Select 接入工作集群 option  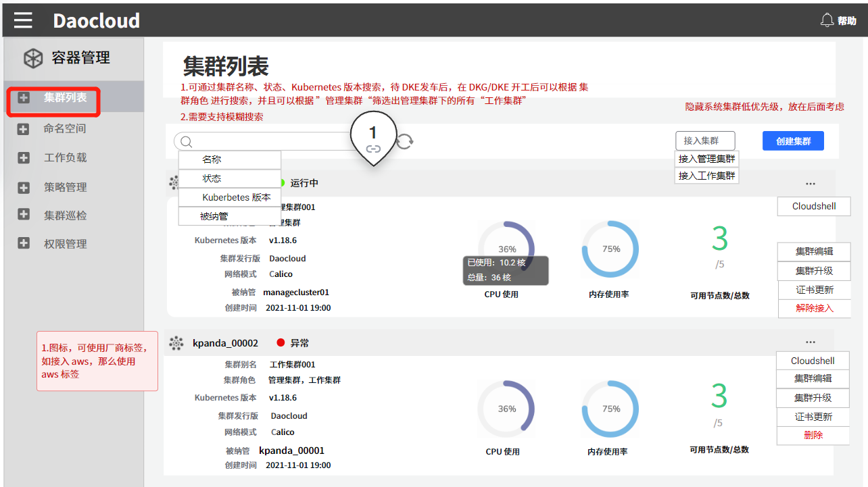(x=707, y=176)
